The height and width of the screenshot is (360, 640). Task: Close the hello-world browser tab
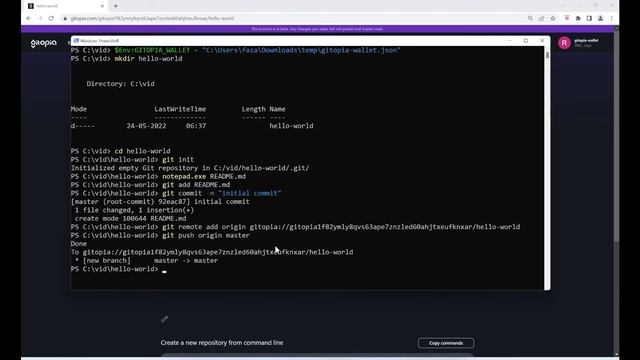tap(102, 6)
